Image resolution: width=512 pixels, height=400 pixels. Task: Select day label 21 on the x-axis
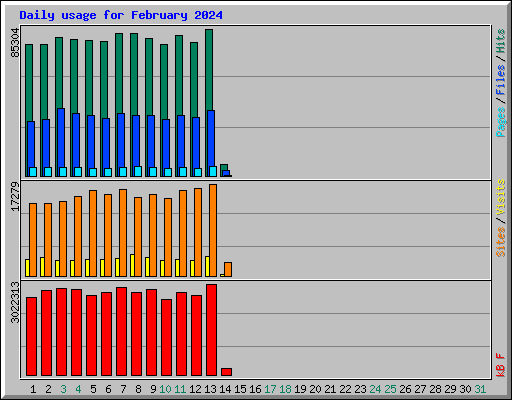(330, 389)
